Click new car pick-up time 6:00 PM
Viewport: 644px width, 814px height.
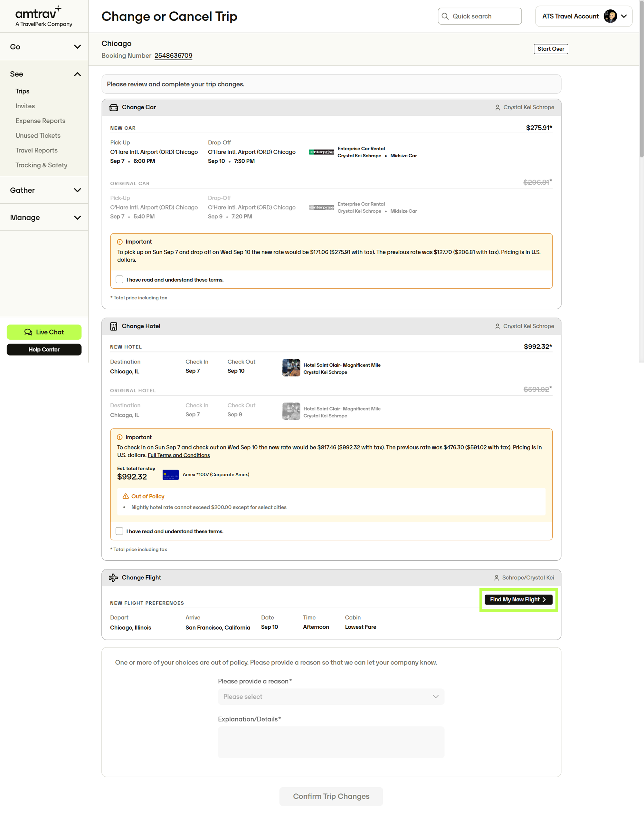pos(144,161)
